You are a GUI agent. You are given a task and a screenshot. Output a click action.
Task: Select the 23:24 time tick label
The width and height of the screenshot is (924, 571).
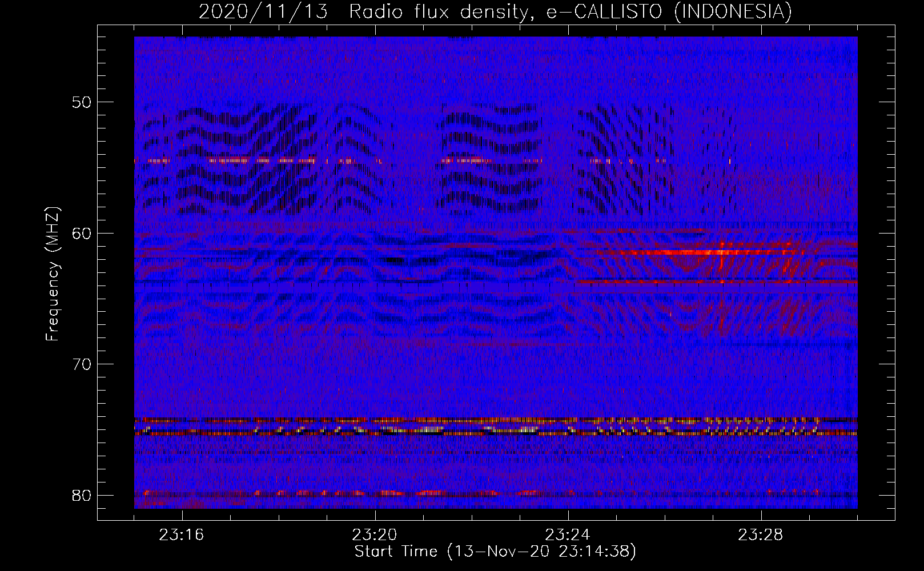(x=568, y=535)
